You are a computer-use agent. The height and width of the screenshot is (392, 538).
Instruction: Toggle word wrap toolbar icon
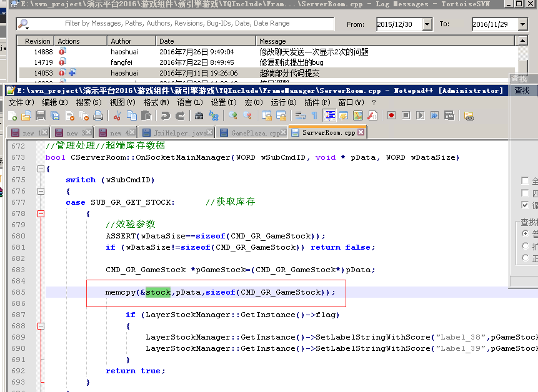coord(300,116)
